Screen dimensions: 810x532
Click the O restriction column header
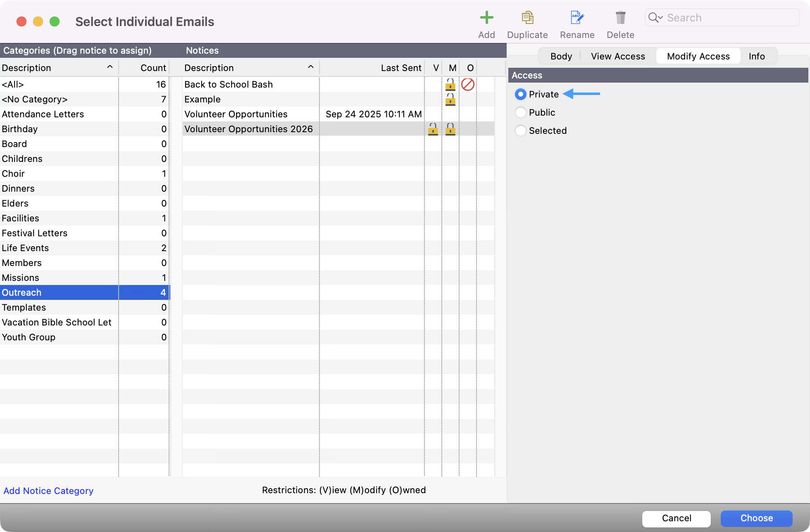(x=468, y=68)
